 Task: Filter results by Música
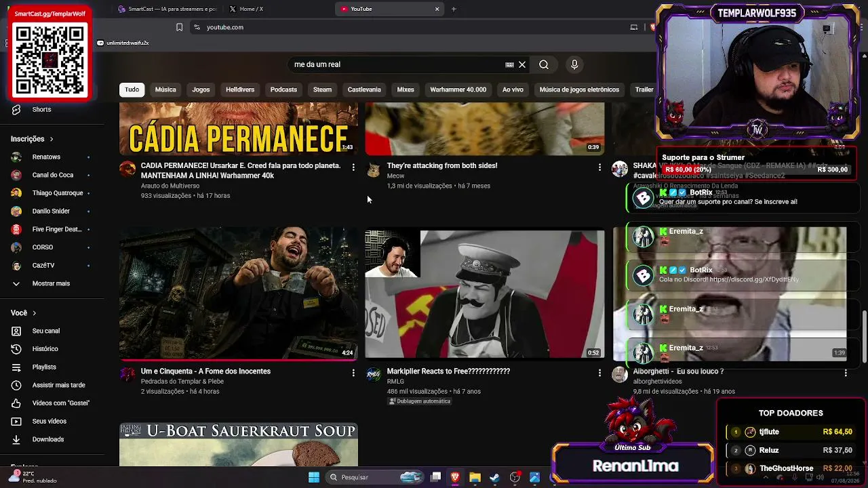(165, 89)
